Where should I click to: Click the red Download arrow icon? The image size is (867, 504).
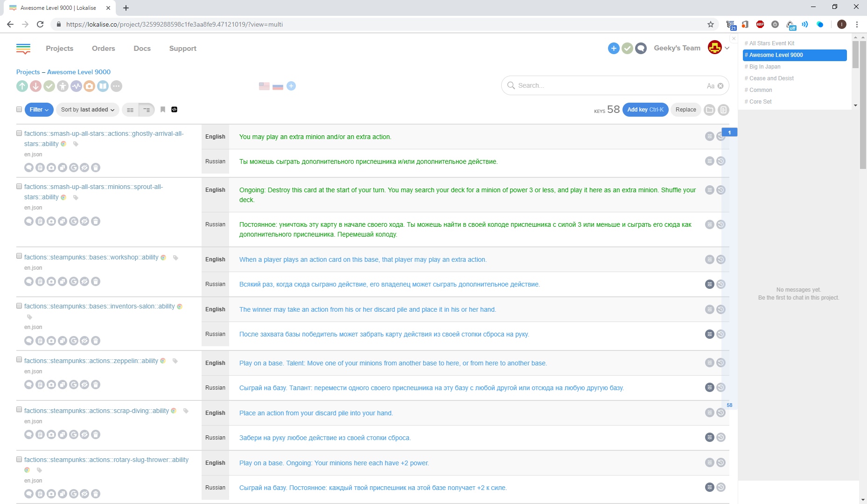pyautogui.click(x=35, y=86)
